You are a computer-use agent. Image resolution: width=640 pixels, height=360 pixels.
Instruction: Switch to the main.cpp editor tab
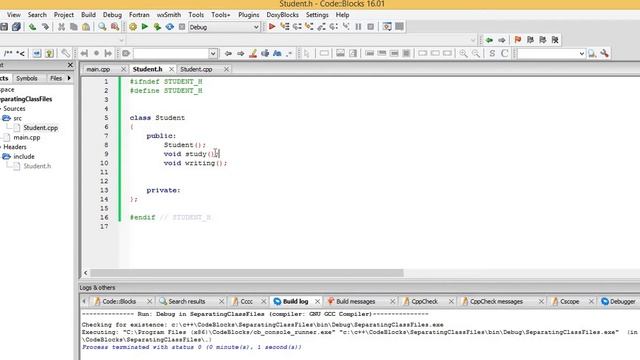(98, 69)
